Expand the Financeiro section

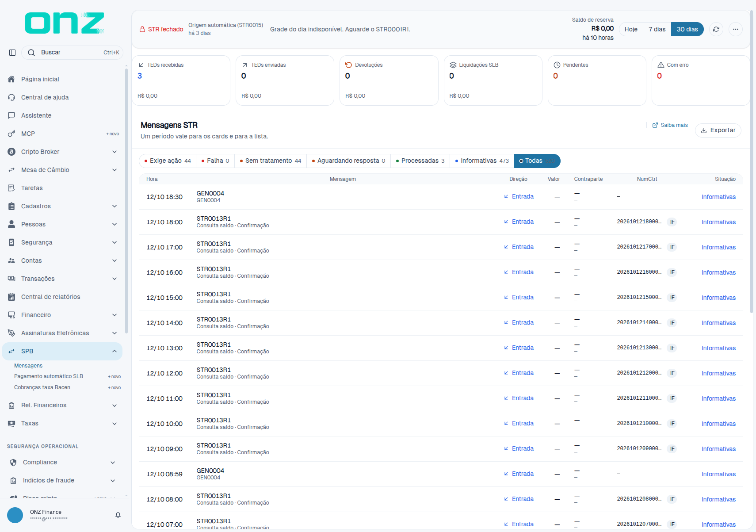62,315
